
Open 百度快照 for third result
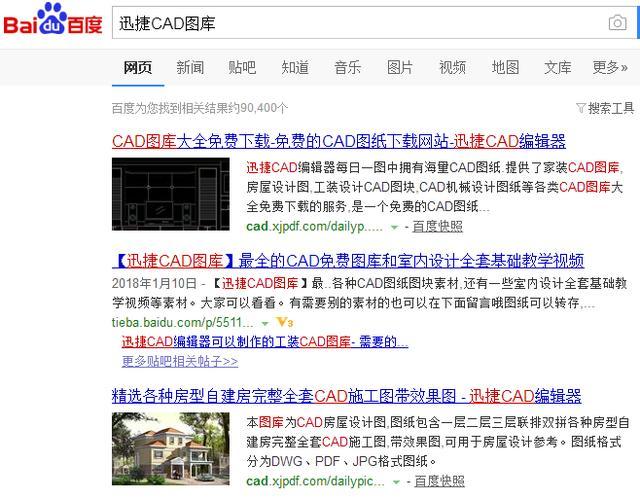click(x=440, y=481)
